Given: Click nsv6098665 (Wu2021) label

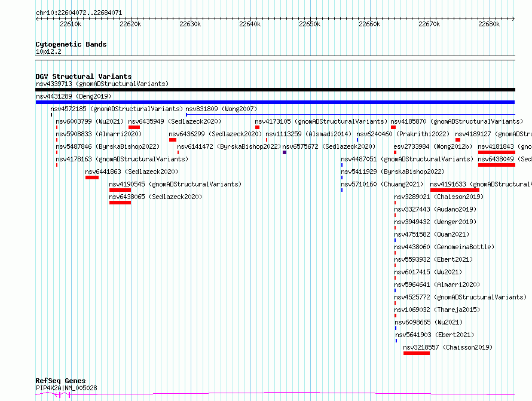Looking at the screenshot, I should [x=429, y=322].
